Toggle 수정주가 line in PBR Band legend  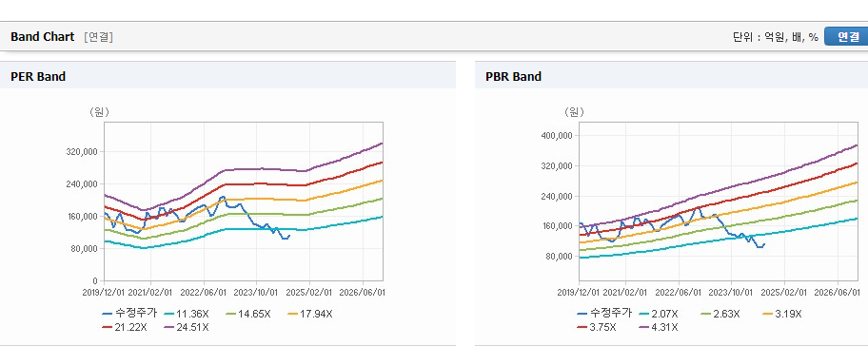coord(604,314)
